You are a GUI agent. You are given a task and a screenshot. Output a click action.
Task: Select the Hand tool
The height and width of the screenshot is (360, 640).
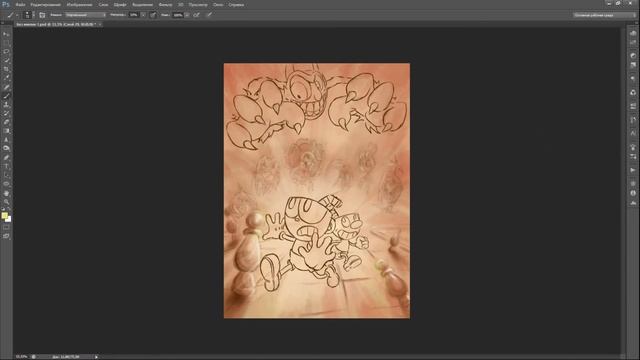click(6, 193)
